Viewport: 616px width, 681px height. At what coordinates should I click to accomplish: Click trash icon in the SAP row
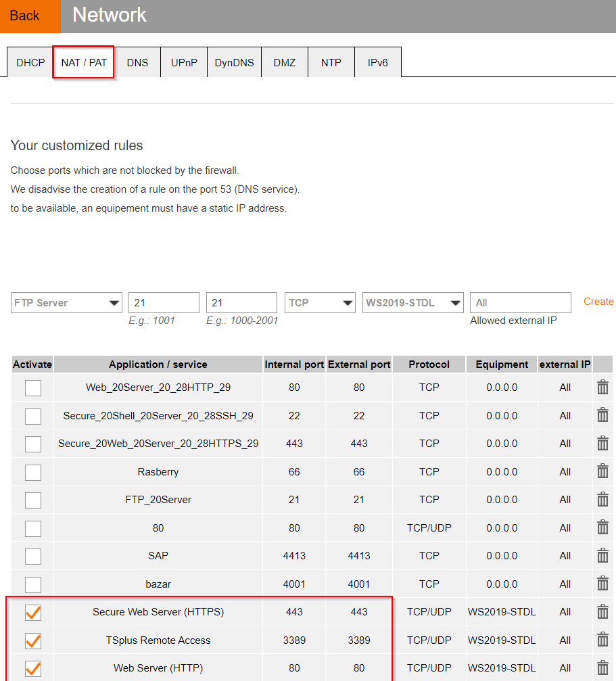tap(602, 555)
